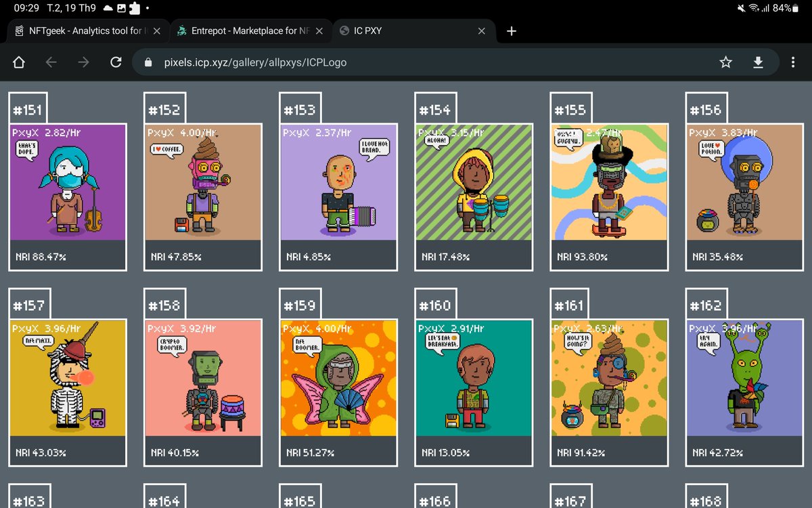Viewport: 812px width, 508px height.
Task: Click the NRI 47.85% rarity text
Action: (176, 257)
